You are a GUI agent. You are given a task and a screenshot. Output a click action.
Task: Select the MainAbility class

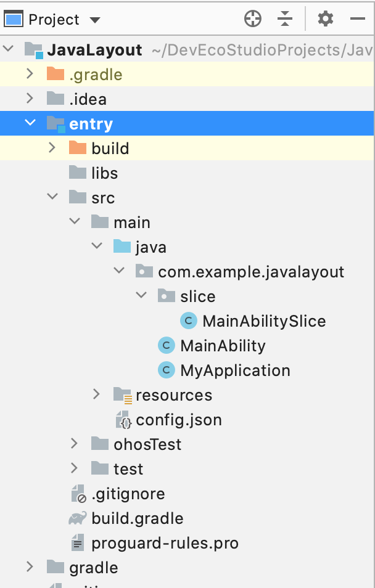(x=223, y=346)
